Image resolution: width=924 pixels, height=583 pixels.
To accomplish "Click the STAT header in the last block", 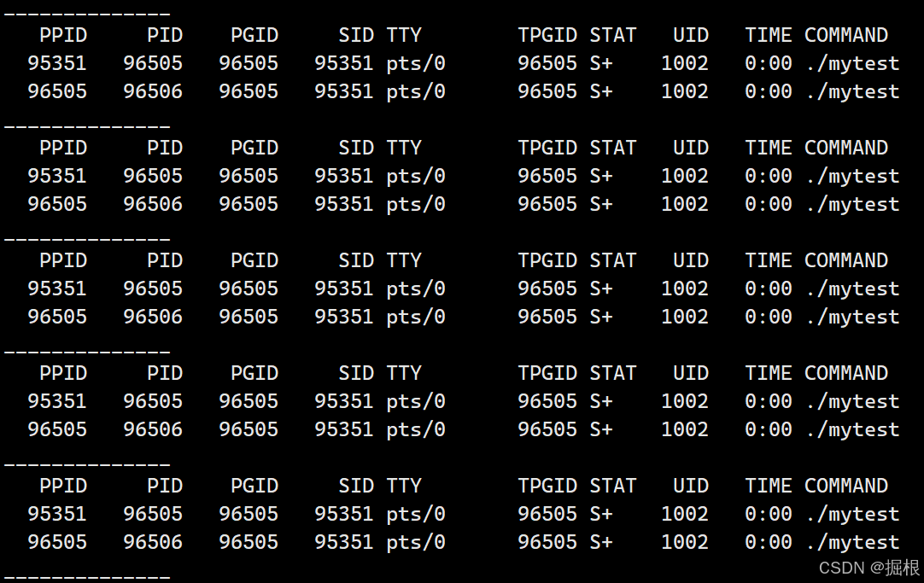I will [x=613, y=485].
